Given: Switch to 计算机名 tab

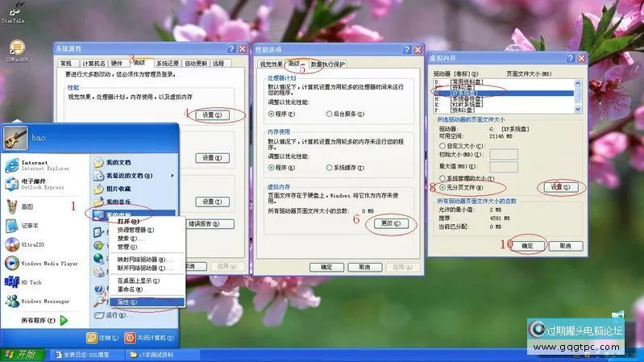Looking at the screenshot, I should tap(93, 63).
